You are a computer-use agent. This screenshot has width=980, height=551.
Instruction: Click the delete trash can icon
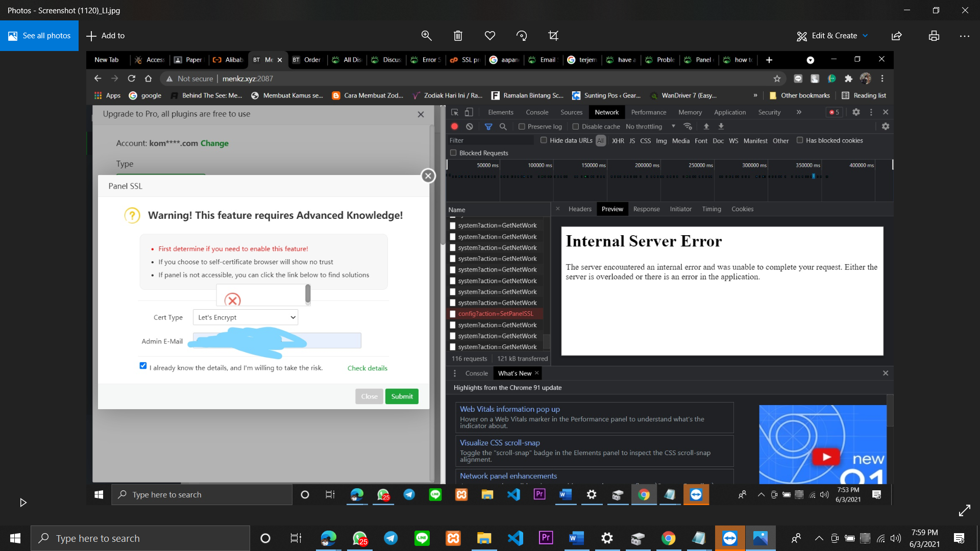click(x=458, y=36)
